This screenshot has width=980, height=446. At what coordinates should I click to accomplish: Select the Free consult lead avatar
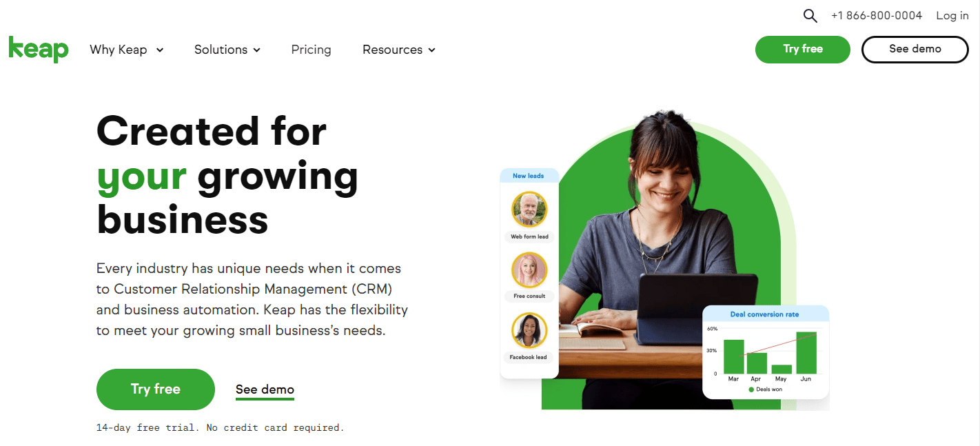point(529,270)
